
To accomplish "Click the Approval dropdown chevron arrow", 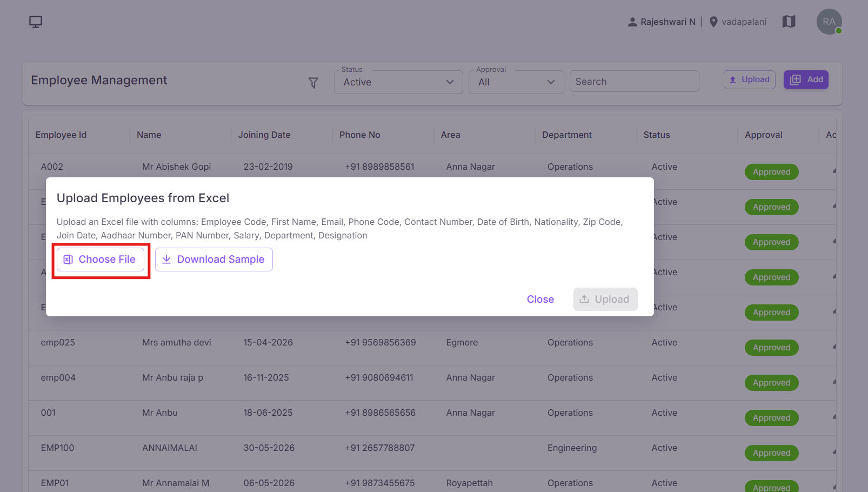I will click(x=551, y=82).
